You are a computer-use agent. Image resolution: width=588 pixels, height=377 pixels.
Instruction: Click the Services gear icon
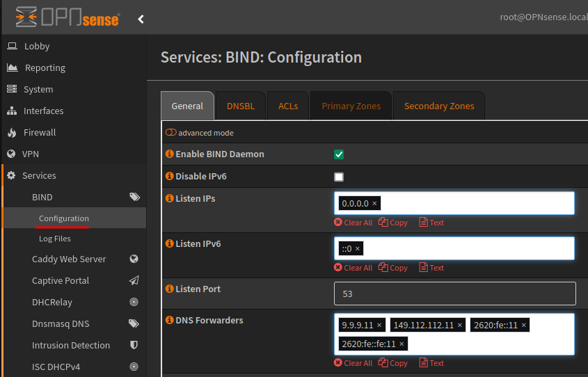point(11,175)
